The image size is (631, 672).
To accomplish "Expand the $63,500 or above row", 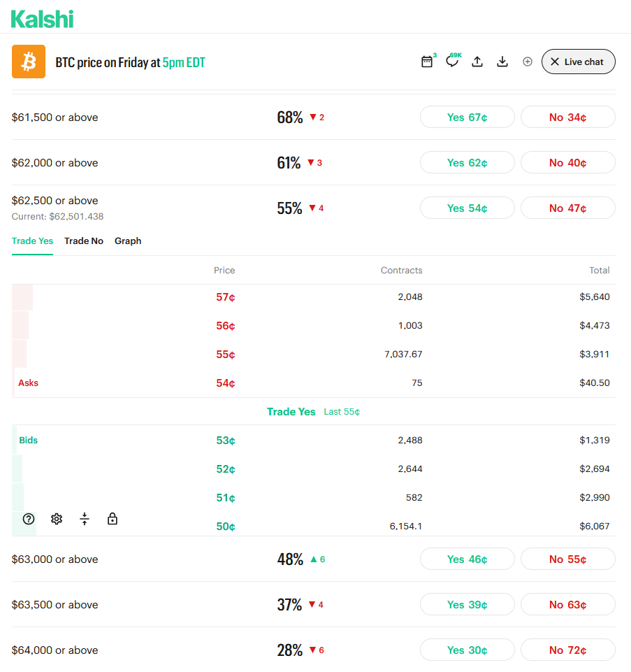I will tap(314, 604).
